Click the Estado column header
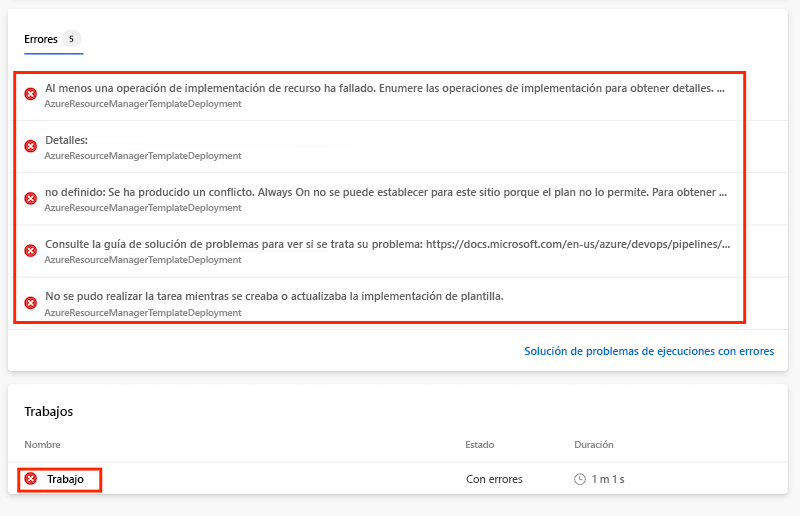 tap(480, 445)
